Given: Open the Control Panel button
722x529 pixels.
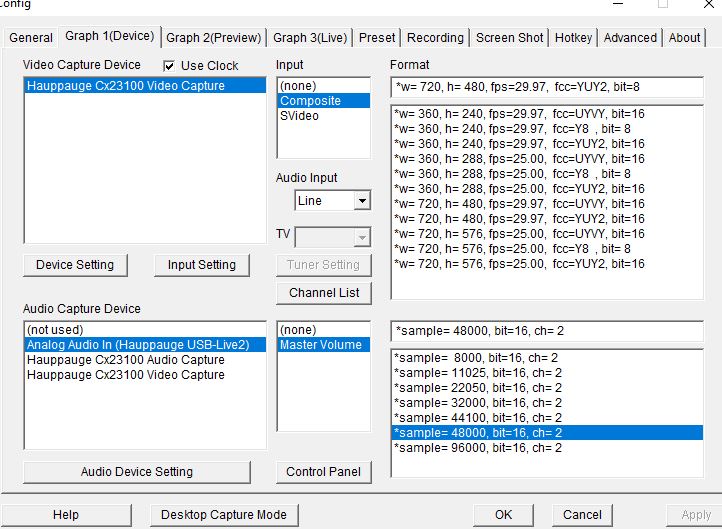Looking at the screenshot, I should 324,471.
